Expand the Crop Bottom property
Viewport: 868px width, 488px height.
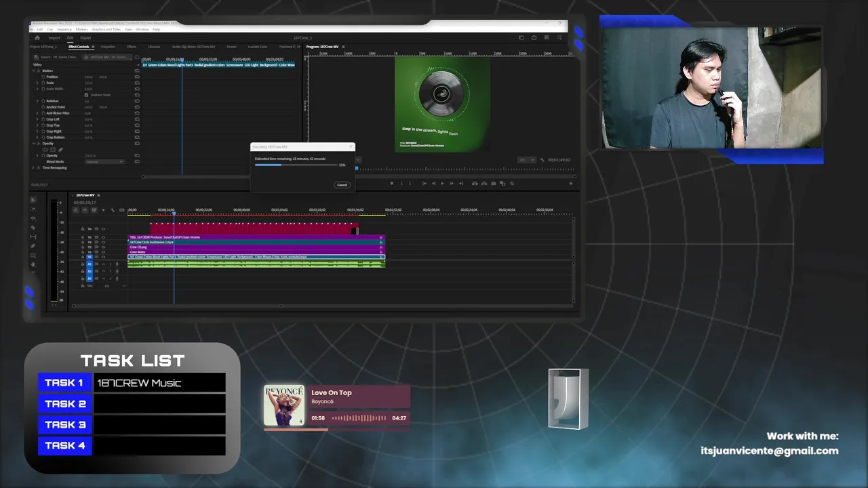click(37, 138)
